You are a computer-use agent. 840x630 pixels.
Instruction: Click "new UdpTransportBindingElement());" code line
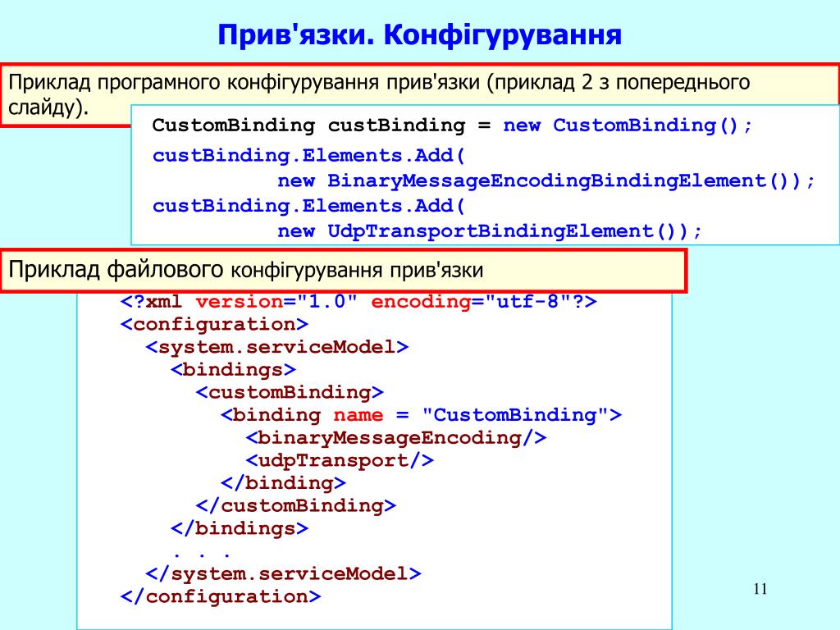click(x=490, y=231)
